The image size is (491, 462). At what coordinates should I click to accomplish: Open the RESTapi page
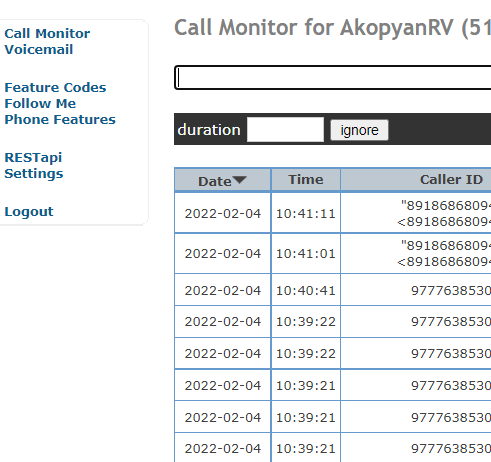click(33, 158)
